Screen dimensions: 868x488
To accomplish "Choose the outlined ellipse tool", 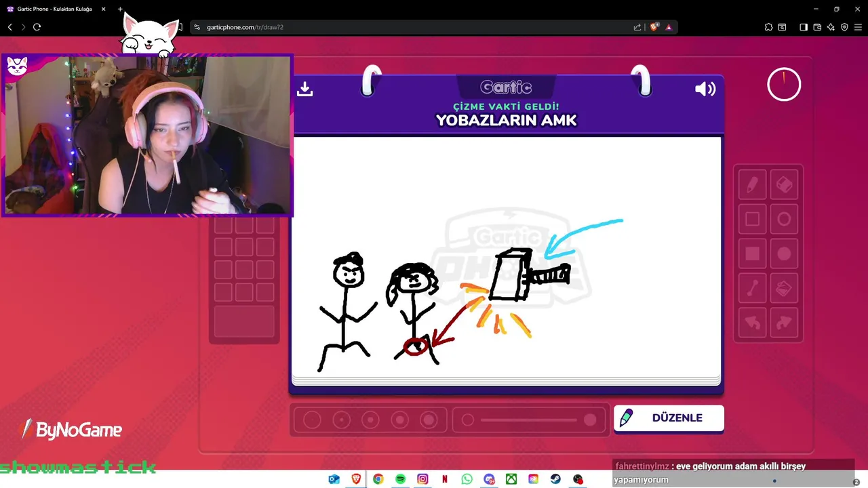I will (x=784, y=219).
